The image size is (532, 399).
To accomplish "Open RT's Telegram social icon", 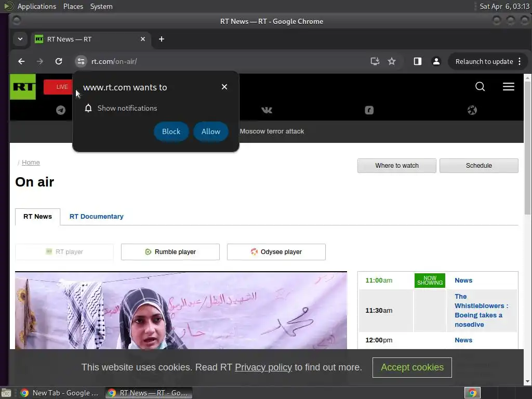I will [61, 110].
